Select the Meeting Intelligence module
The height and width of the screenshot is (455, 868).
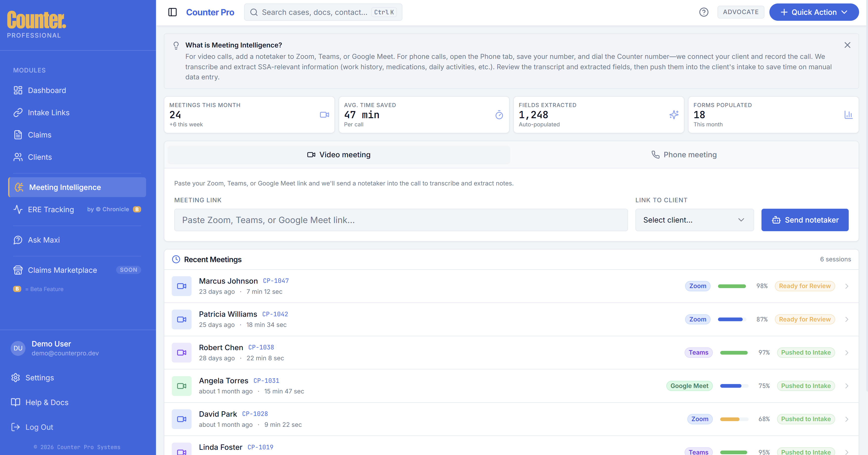(x=65, y=187)
